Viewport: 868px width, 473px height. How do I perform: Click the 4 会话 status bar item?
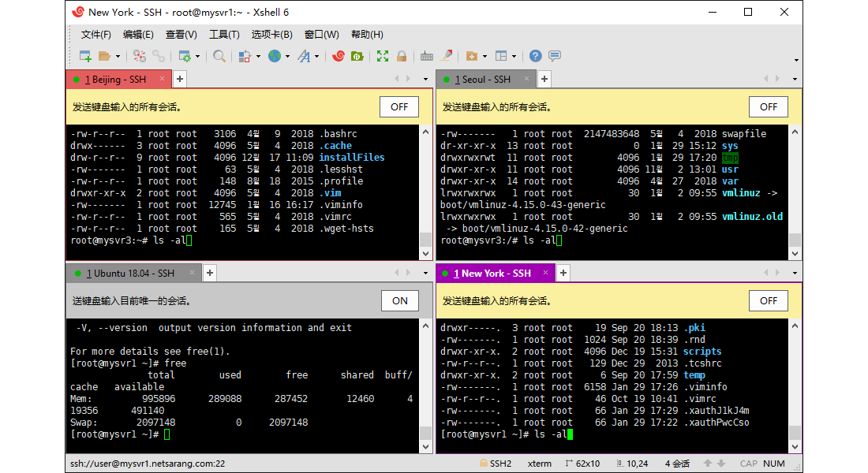click(676, 464)
